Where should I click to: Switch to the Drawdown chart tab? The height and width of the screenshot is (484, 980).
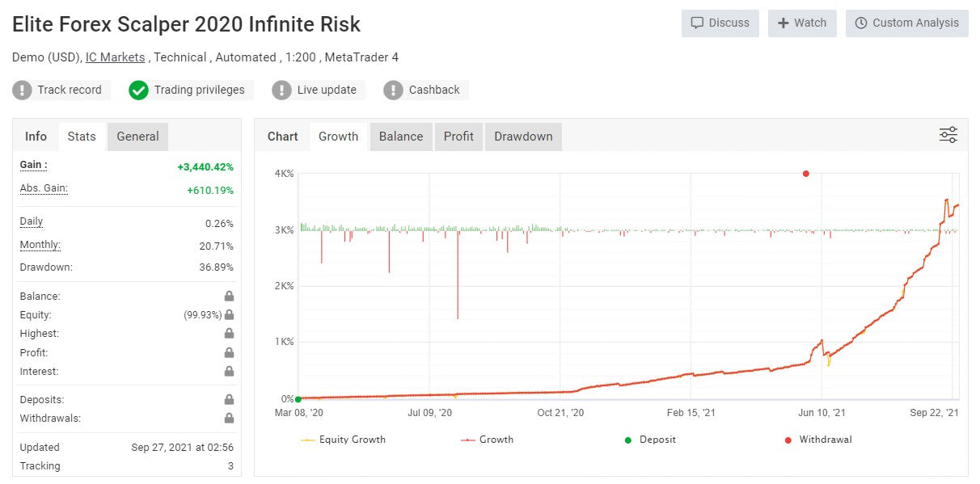point(523,137)
